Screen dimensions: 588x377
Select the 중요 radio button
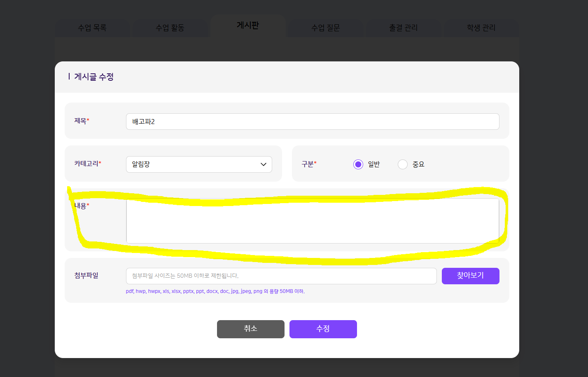[x=403, y=164]
